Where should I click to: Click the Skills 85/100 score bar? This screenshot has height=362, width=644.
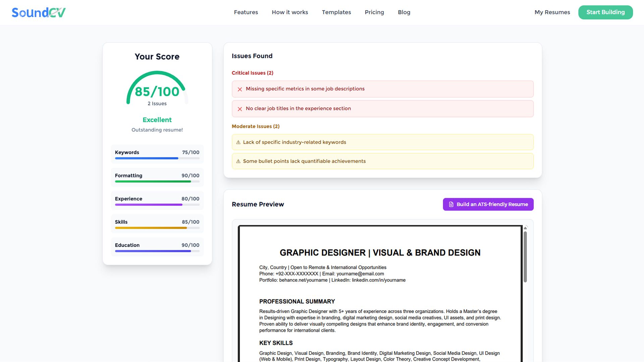pyautogui.click(x=157, y=228)
